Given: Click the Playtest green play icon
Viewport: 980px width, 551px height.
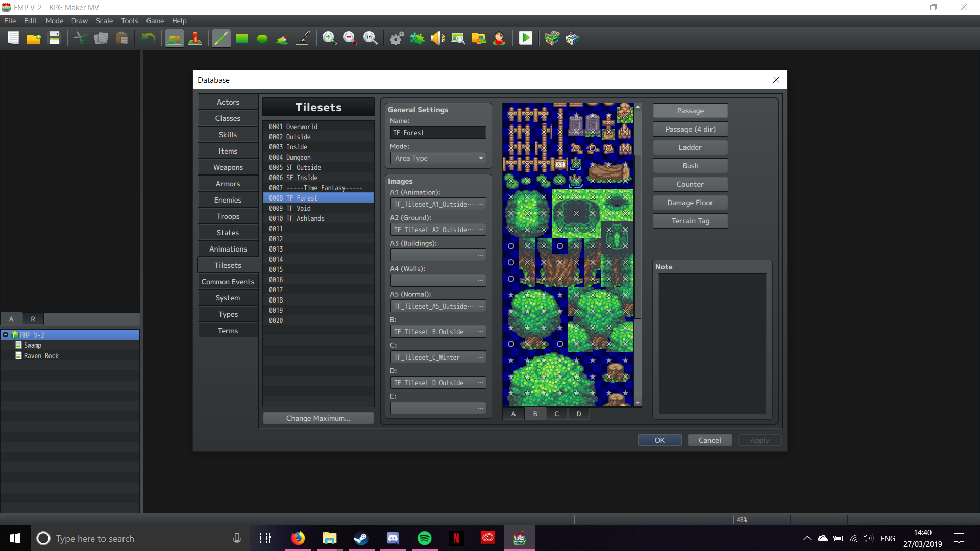Looking at the screenshot, I should tap(525, 38).
